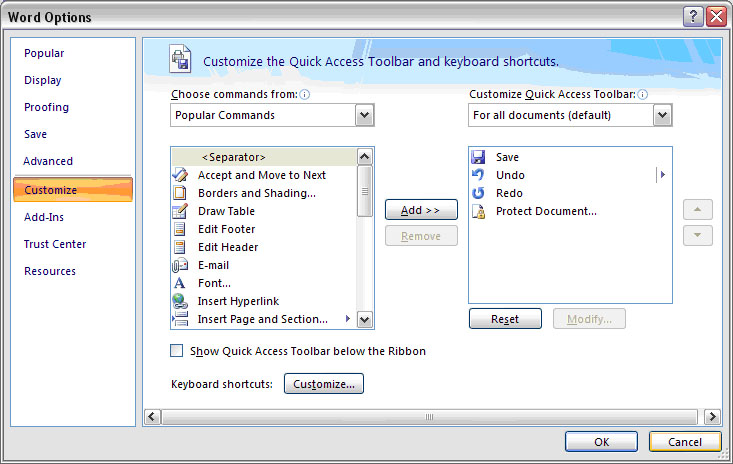Viewport: 733px width, 464px height.
Task: Select the <Separator> list item
Action: click(264, 157)
